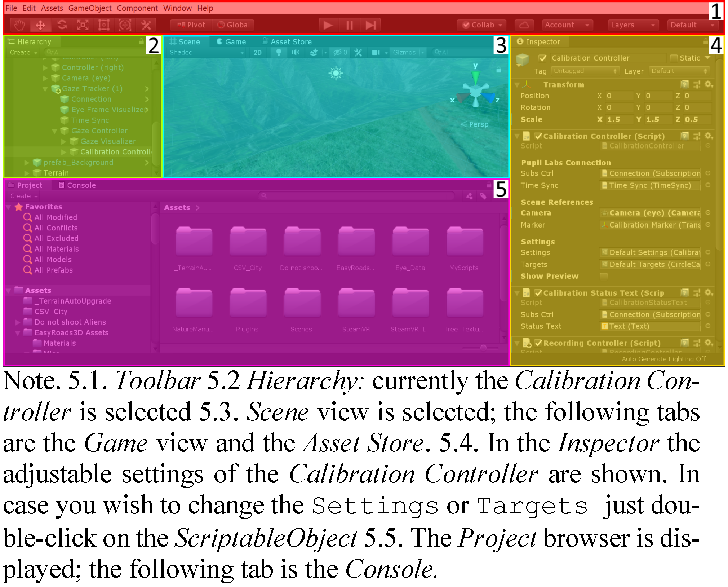The image size is (728, 587).
Task: Toggle scene audio speaker icon
Action: tap(296, 52)
